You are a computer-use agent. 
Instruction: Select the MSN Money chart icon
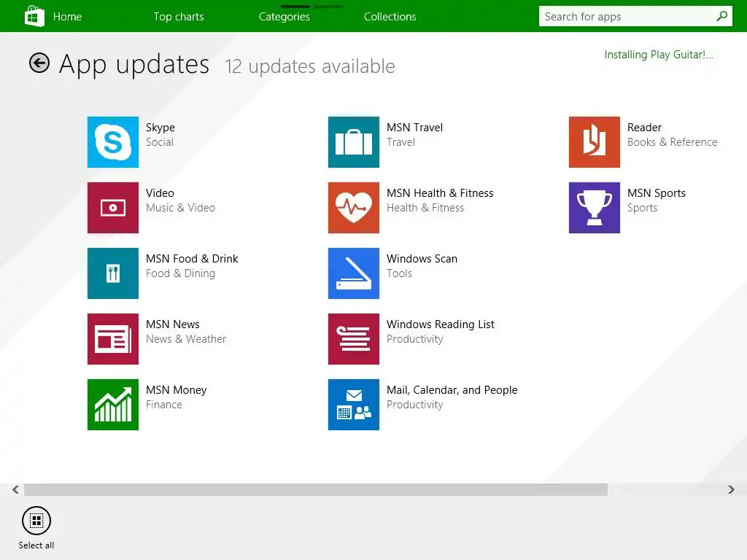coord(113,405)
